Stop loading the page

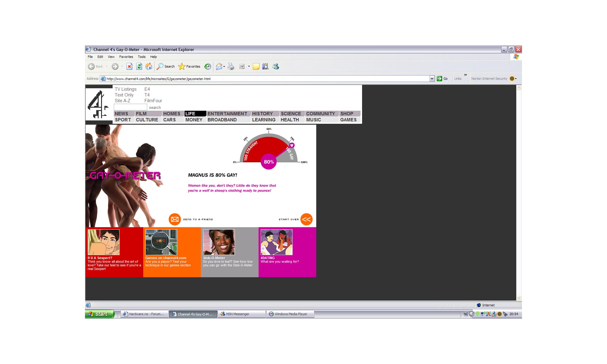[129, 66]
